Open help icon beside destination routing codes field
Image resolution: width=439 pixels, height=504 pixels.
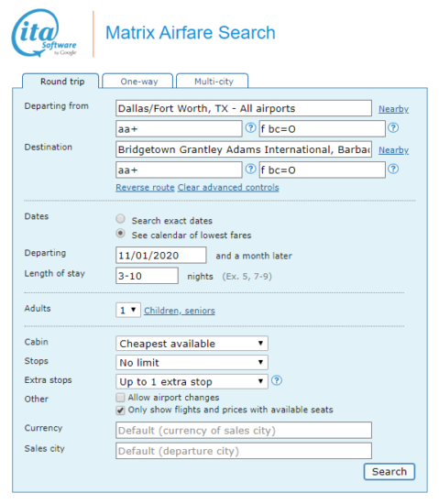pos(251,169)
